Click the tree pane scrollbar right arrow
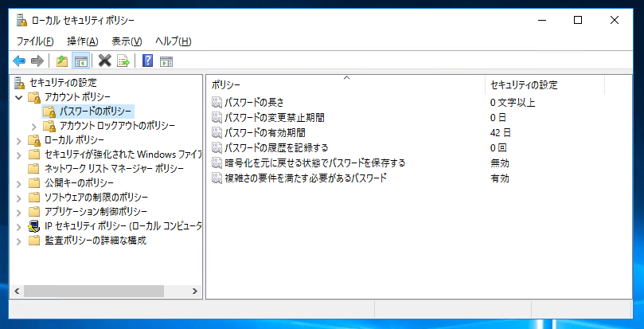The height and width of the screenshot is (329, 644). [x=195, y=292]
